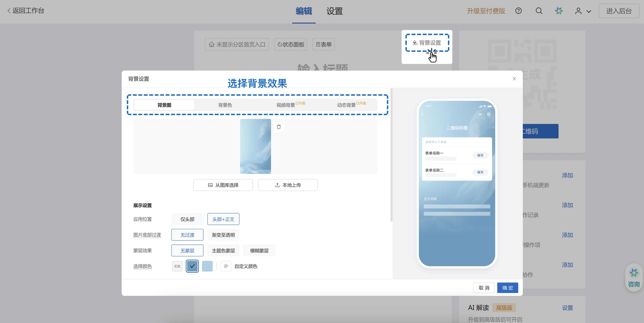Click the 咨询 floating consult icon
644x323 pixels.
[x=634, y=278]
